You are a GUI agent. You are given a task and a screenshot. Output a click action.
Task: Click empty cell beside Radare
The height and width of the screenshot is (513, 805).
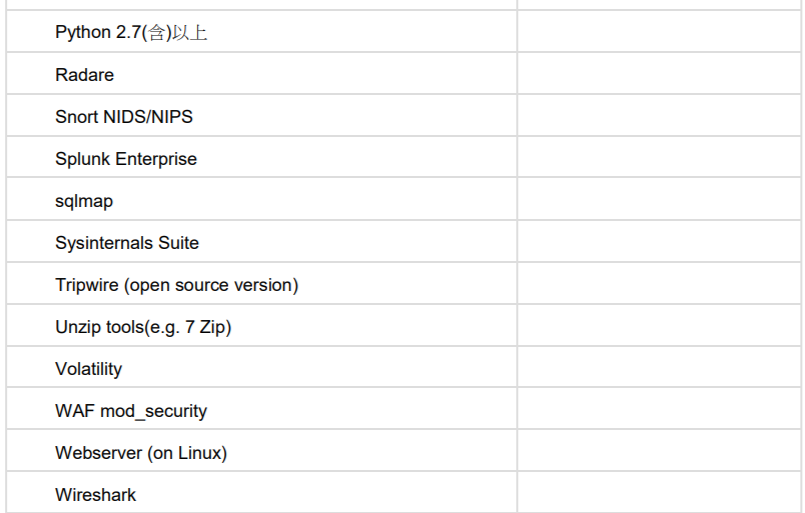pyautogui.click(x=659, y=73)
